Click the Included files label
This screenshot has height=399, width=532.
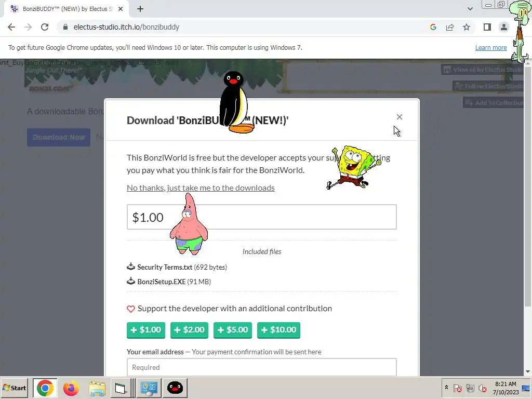tap(262, 251)
